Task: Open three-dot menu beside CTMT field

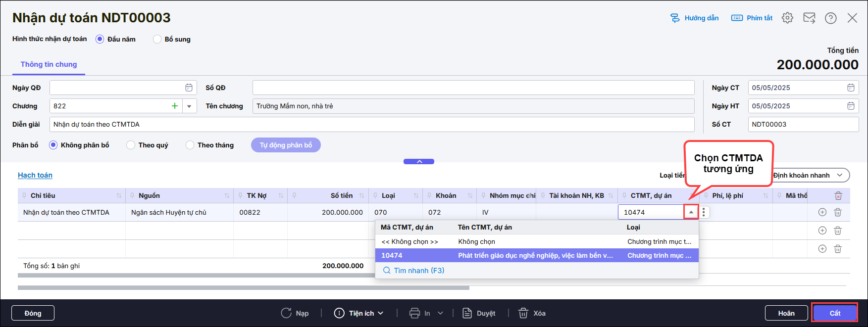Action: pyautogui.click(x=704, y=212)
